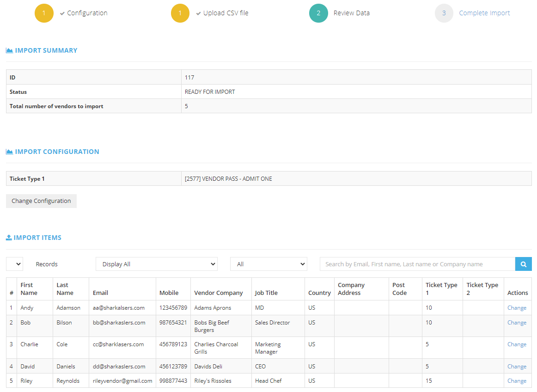This screenshot has width=537, height=392.
Task: Go to the Upload CSV file step
Action: coord(226,13)
